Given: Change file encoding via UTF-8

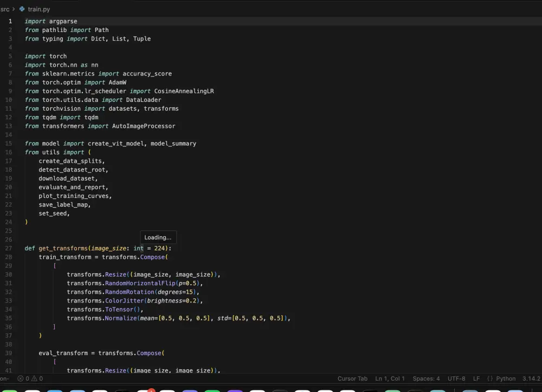Looking at the screenshot, I should 456,378.
